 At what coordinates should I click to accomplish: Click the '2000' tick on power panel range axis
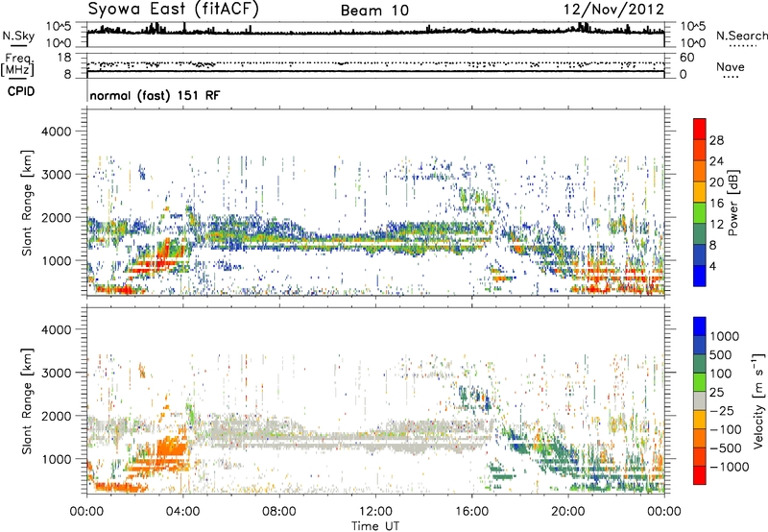tap(56, 217)
